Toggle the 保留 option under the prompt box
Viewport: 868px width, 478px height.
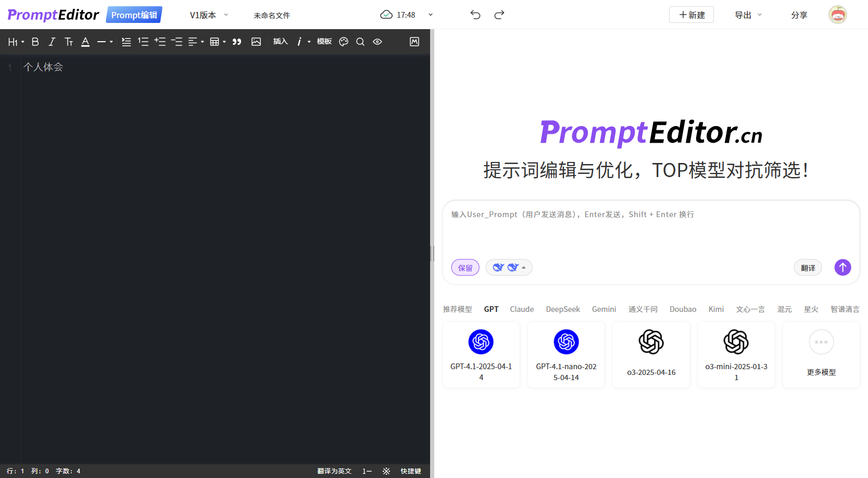[465, 267]
